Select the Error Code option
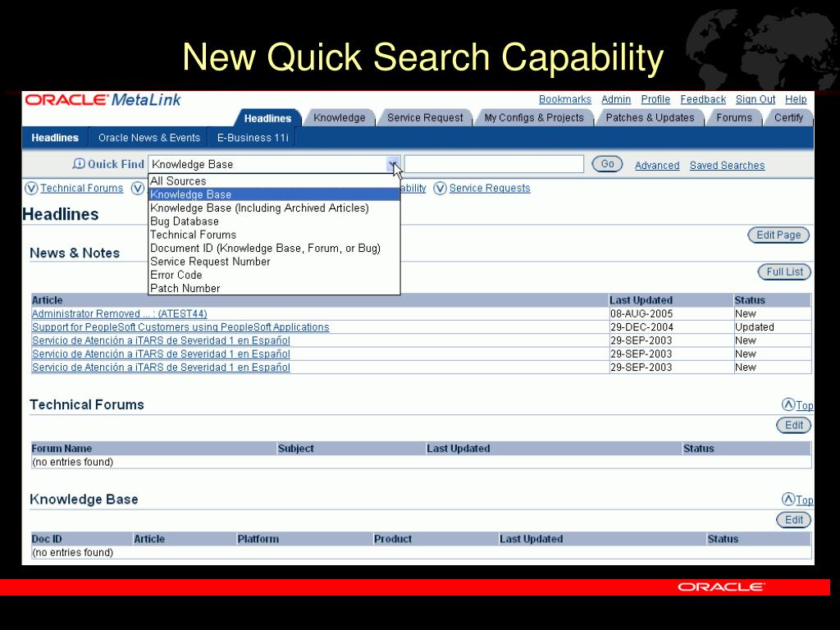The image size is (840, 630). (274, 275)
